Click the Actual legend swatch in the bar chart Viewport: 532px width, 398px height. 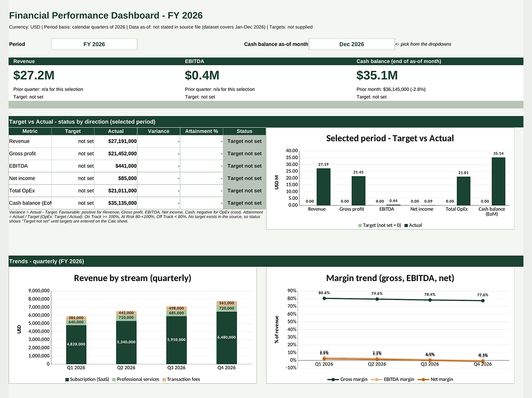(406, 225)
